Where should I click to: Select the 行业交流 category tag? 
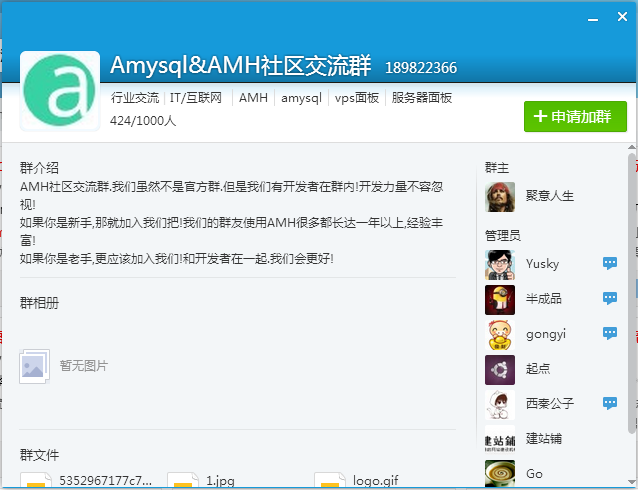tap(135, 98)
